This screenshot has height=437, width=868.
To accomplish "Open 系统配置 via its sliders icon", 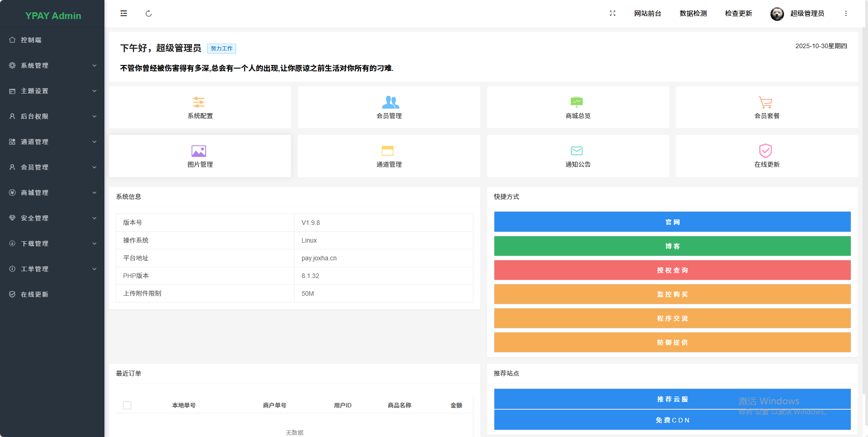I will coord(199,102).
